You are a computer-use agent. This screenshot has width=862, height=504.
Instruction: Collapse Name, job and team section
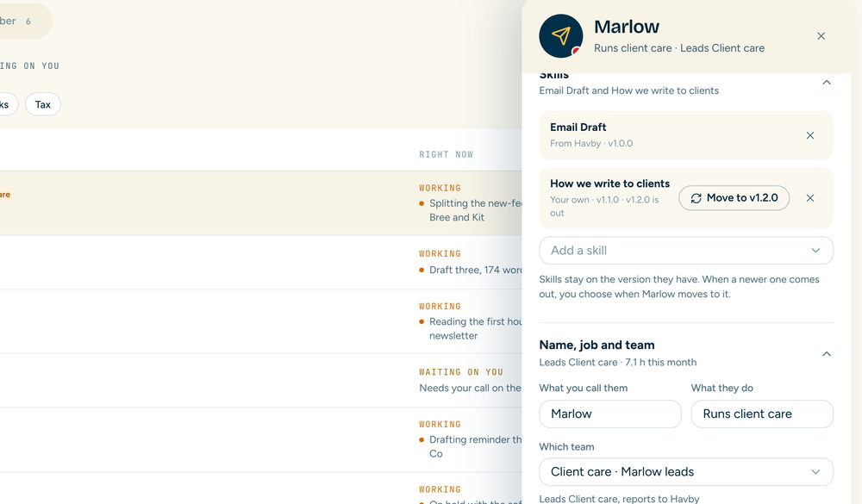point(827,354)
